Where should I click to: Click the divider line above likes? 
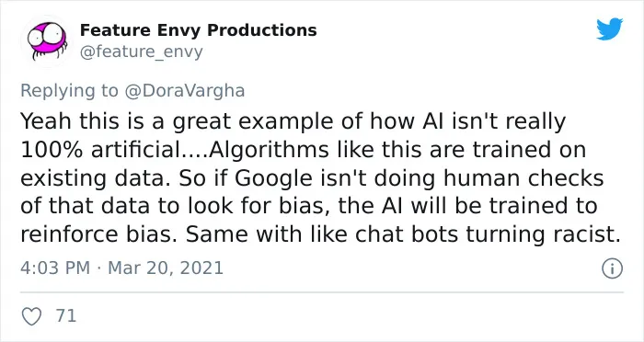[322, 292]
